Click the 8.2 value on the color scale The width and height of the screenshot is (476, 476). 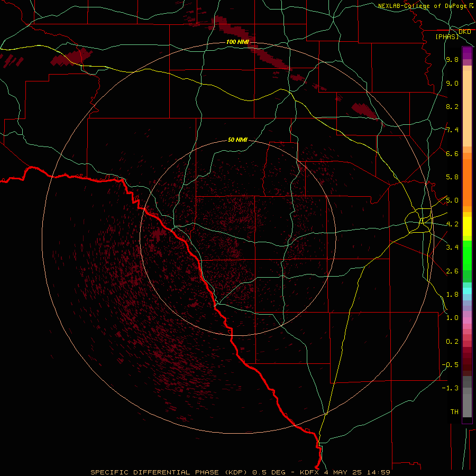pyautogui.click(x=452, y=106)
